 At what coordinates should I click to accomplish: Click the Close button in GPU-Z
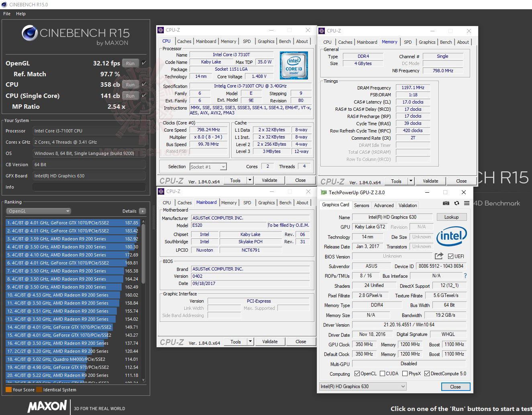pyautogui.click(x=455, y=387)
